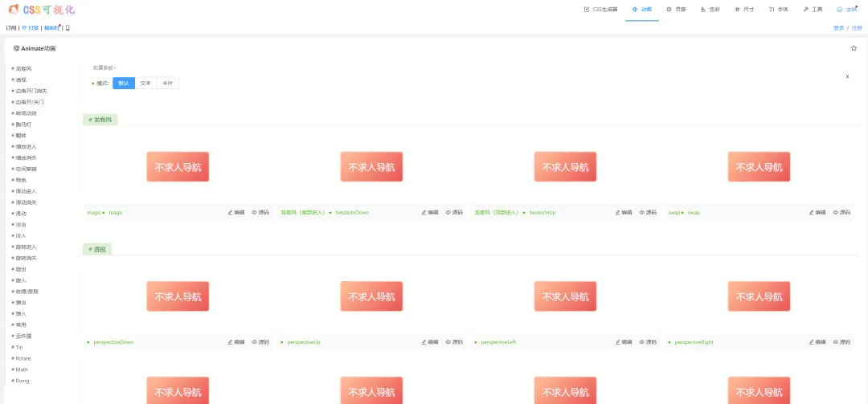Edit the perspectiveUp animation
This screenshot has width=868, height=404.
[429, 342]
